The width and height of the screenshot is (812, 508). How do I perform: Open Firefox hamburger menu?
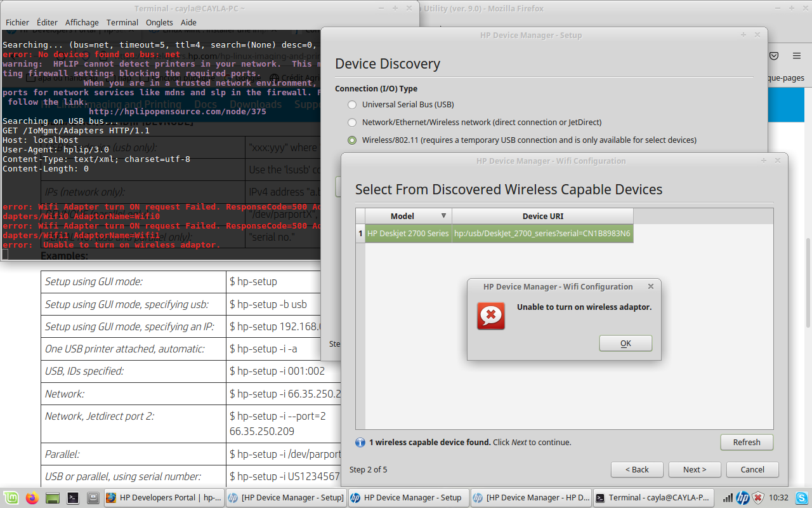(797, 56)
